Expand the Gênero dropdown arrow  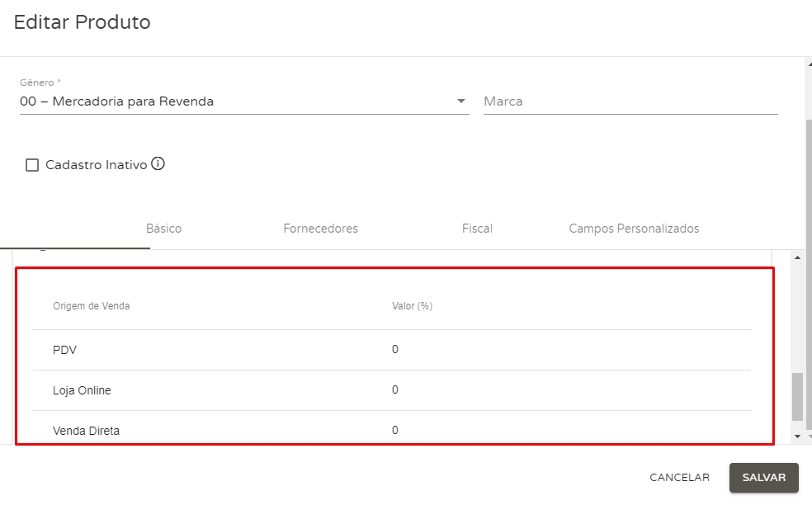460,101
